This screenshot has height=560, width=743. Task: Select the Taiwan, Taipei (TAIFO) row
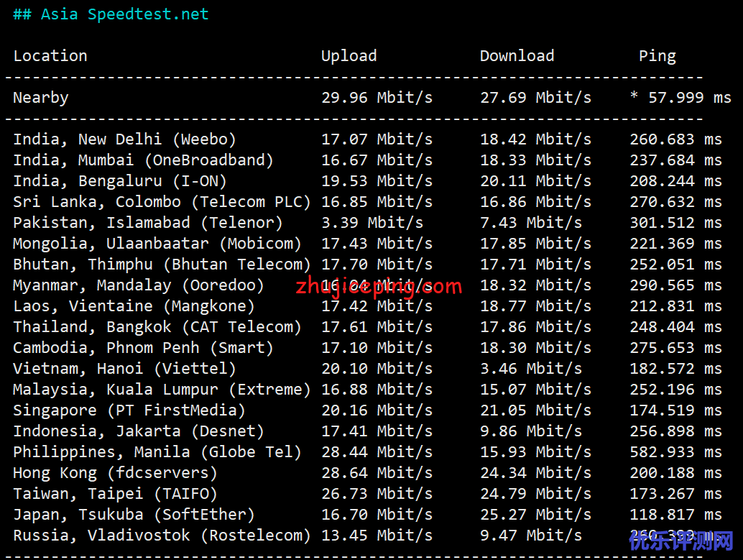click(x=115, y=494)
